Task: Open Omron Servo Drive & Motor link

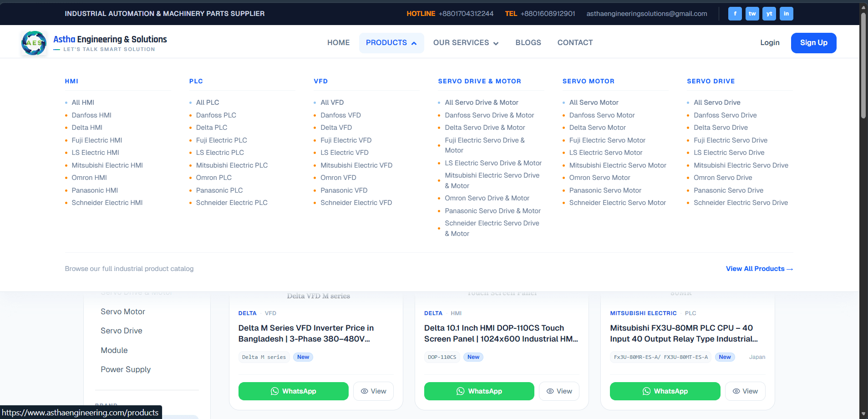Action: [x=487, y=198]
